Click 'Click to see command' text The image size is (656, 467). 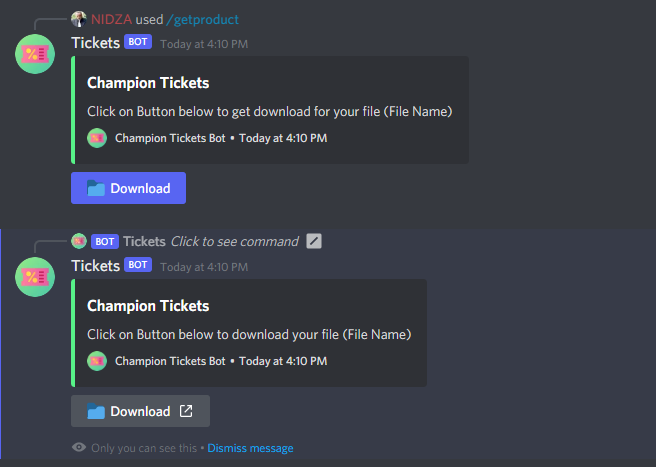[x=234, y=241]
